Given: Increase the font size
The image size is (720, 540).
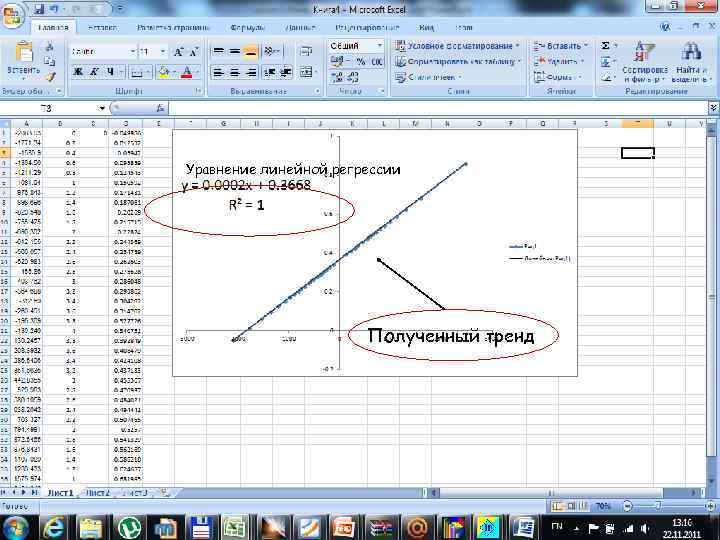Looking at the screenshot, I should click(x=178, y=52).
